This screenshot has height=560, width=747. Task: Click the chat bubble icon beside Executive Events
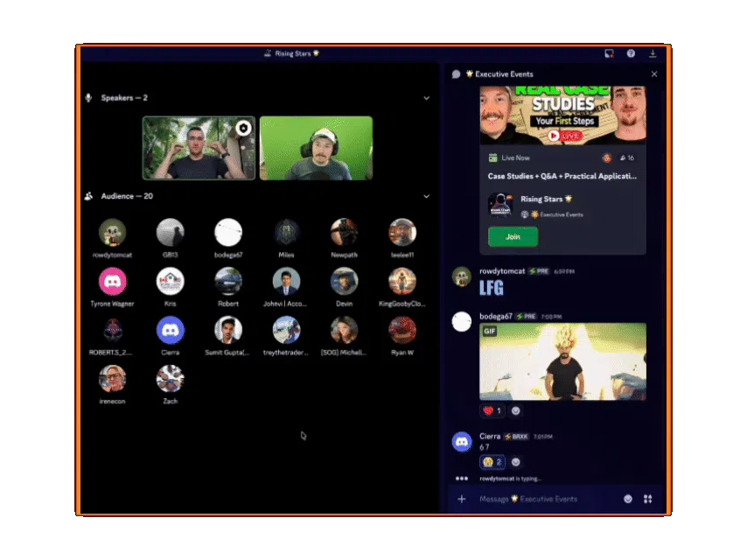coord(456,74)
